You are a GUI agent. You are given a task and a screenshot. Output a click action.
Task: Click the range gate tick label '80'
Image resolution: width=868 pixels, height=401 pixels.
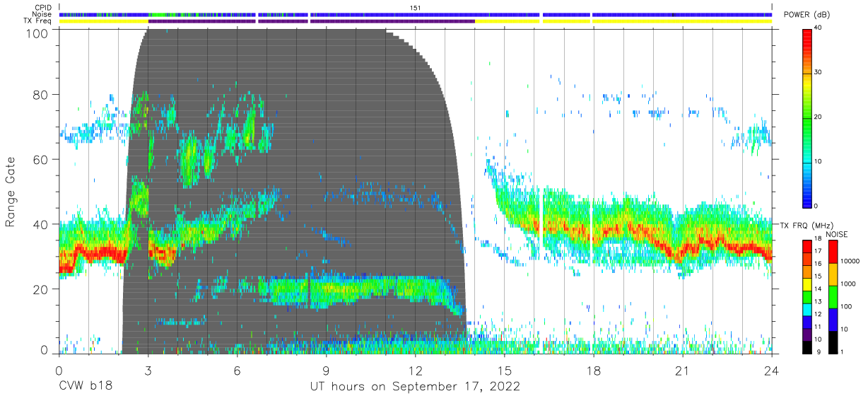(42, 95)
